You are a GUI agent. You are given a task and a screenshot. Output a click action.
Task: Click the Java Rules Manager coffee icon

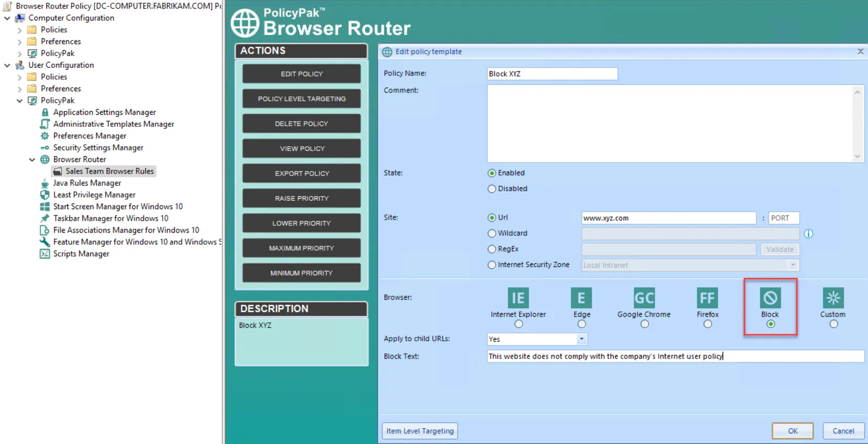pos(45,183)
